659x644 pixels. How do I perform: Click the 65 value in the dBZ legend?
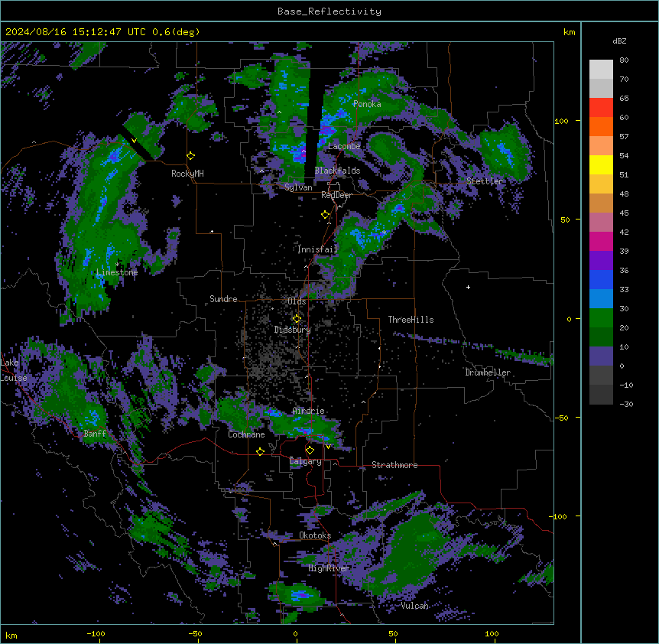624,99
